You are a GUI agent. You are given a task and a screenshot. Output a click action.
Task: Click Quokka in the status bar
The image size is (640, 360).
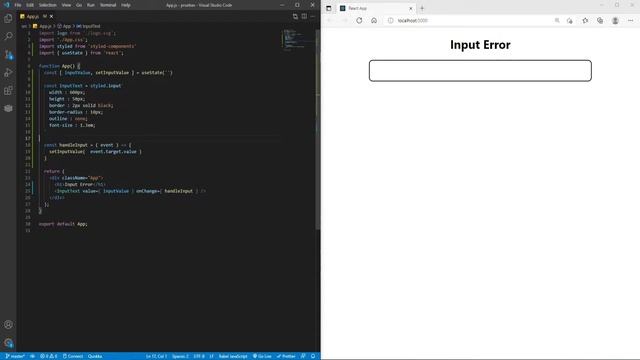coord(95,356)
